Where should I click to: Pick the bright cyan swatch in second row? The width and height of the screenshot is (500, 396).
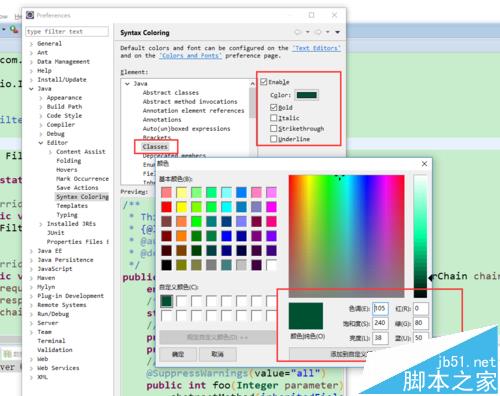226,207
